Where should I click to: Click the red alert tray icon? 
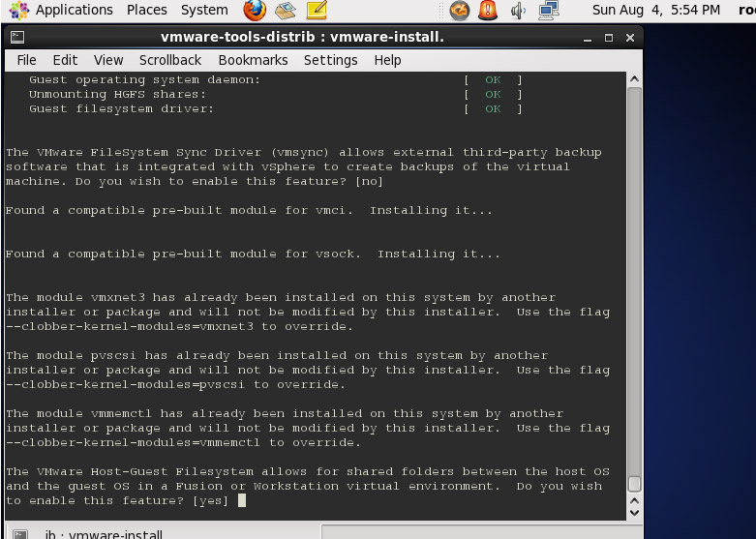point(488,10)
